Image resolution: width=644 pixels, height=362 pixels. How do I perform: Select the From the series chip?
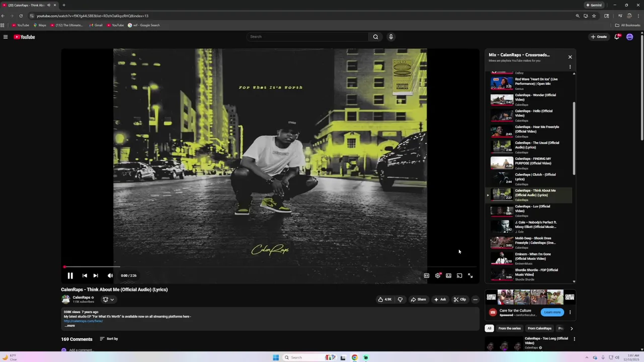pyautogui.click(x=510, y=328)
